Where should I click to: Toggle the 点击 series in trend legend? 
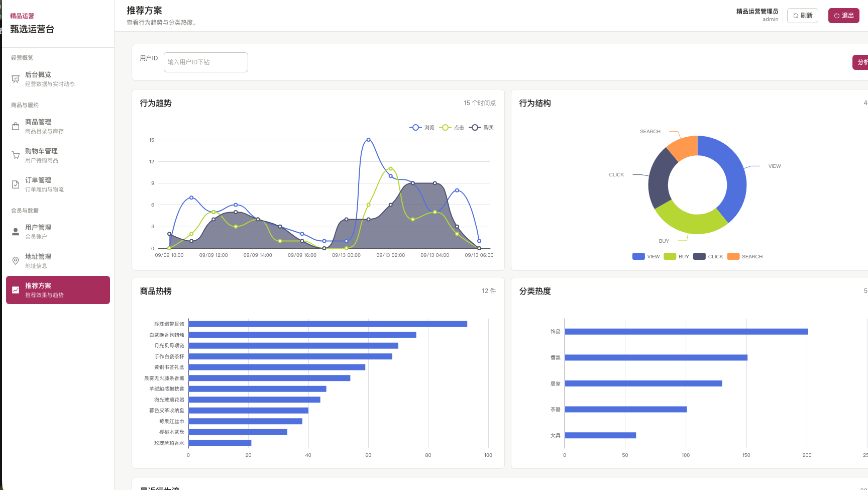tap(452, 128)
